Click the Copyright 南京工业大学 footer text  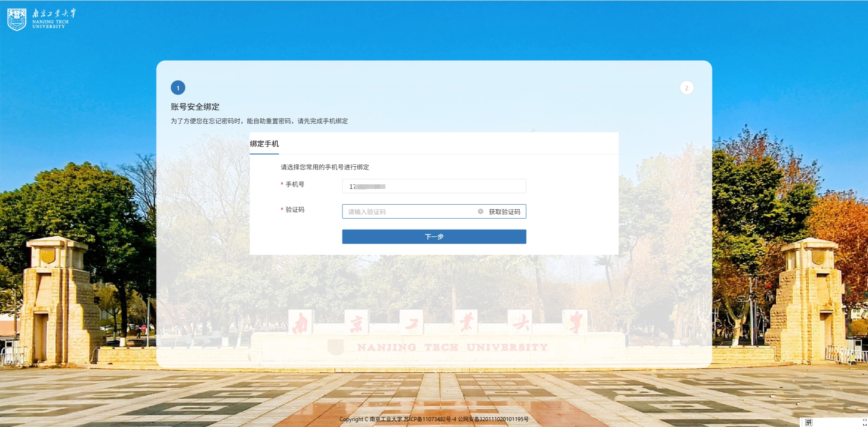(x=434, y=419)
